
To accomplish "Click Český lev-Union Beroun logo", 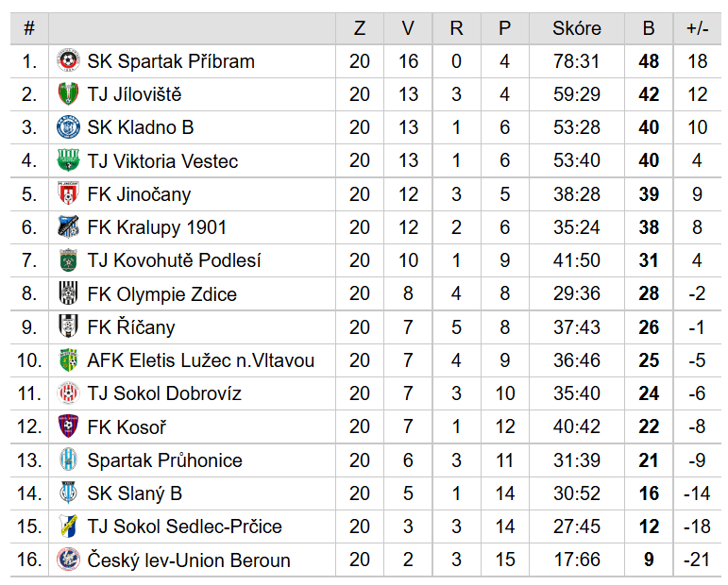I will click(68, 560).
